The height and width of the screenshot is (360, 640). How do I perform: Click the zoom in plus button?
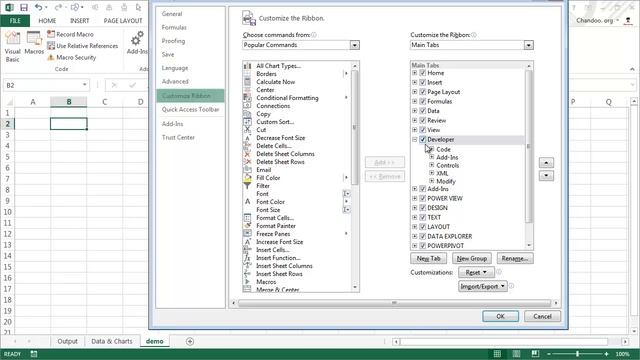coord(607,354)
